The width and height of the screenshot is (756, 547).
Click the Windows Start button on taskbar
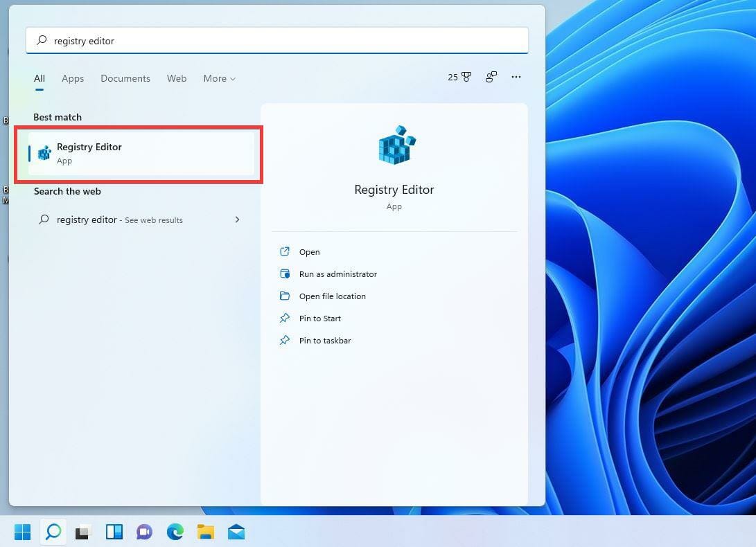point(22,532)
